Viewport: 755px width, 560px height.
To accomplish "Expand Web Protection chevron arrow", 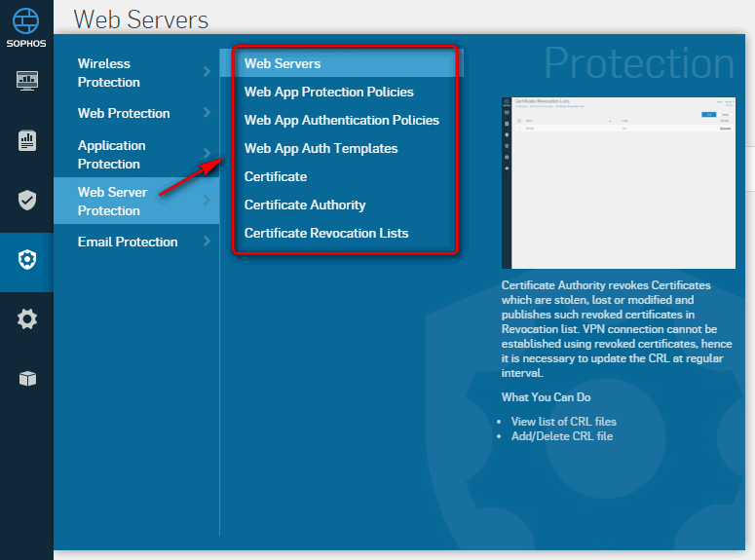I will (208, 112).
